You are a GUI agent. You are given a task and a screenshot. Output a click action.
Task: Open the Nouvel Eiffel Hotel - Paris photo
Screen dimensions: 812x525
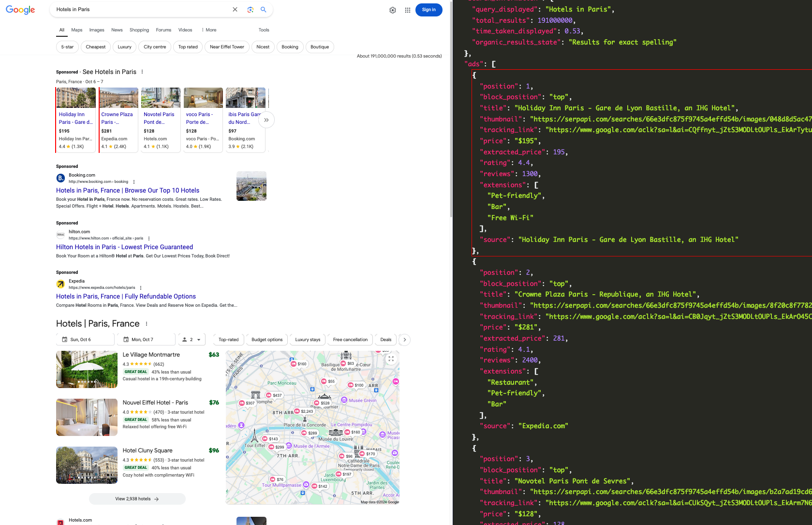[87, 418]
